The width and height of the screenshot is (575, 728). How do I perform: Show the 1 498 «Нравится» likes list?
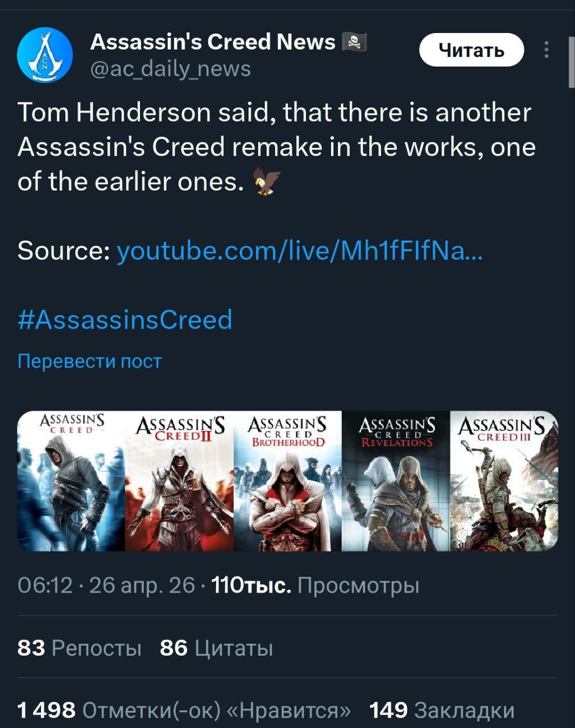pyautogui.click(x=184, y=710)
